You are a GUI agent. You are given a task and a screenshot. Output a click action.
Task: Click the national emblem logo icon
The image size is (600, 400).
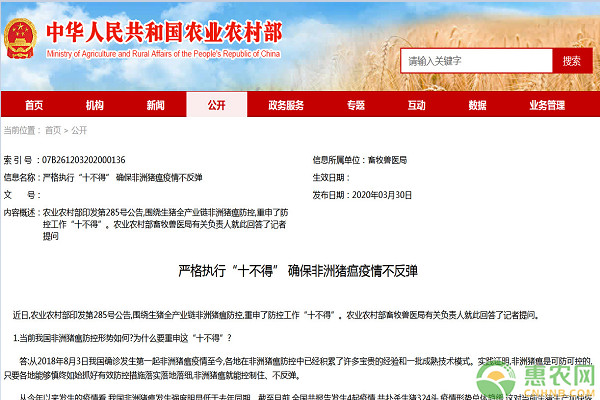point(20,39)
